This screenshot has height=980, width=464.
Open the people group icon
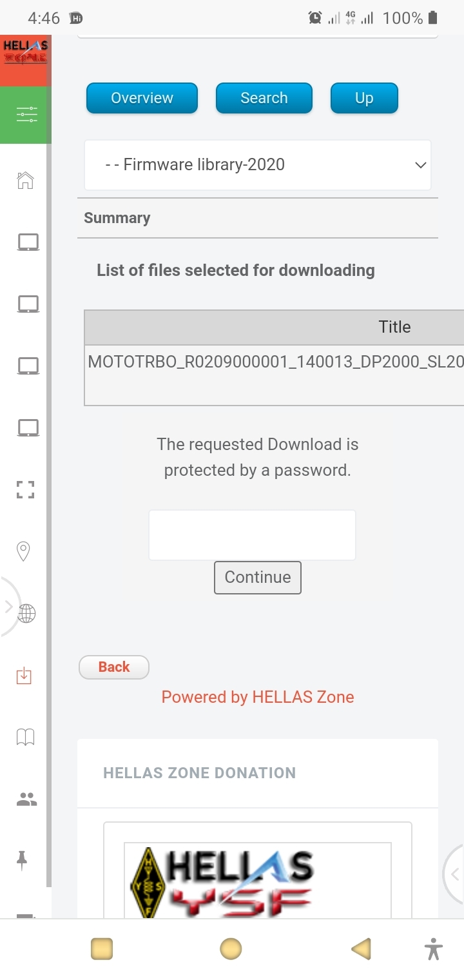26,800
